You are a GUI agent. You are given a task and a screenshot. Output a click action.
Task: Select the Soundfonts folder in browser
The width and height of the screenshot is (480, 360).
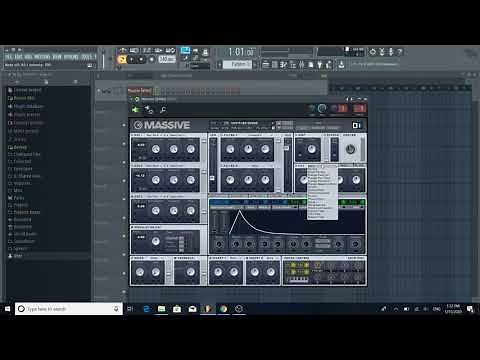click(21, 241)
